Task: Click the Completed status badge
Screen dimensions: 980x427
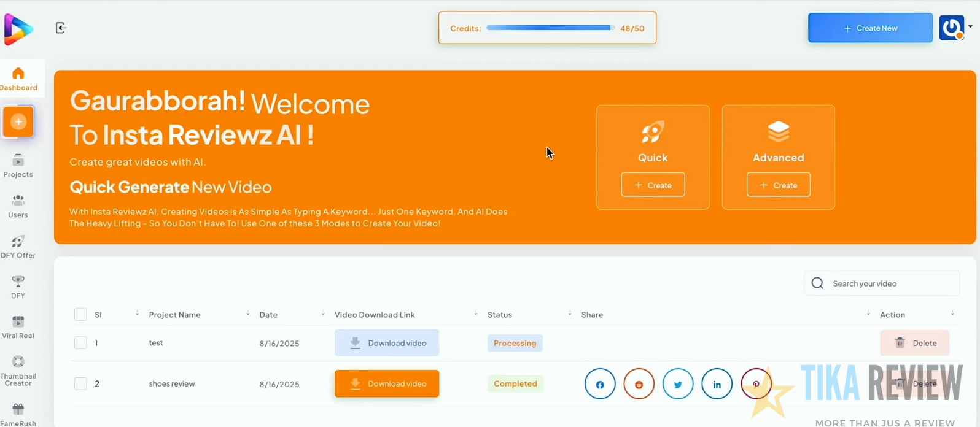Action: 515,383
